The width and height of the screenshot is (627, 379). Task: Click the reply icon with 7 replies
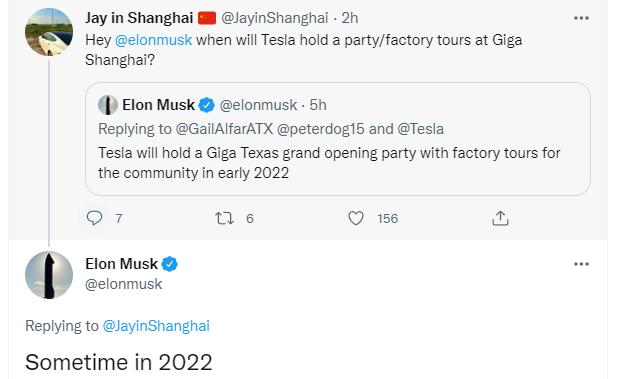coord(95,218)
